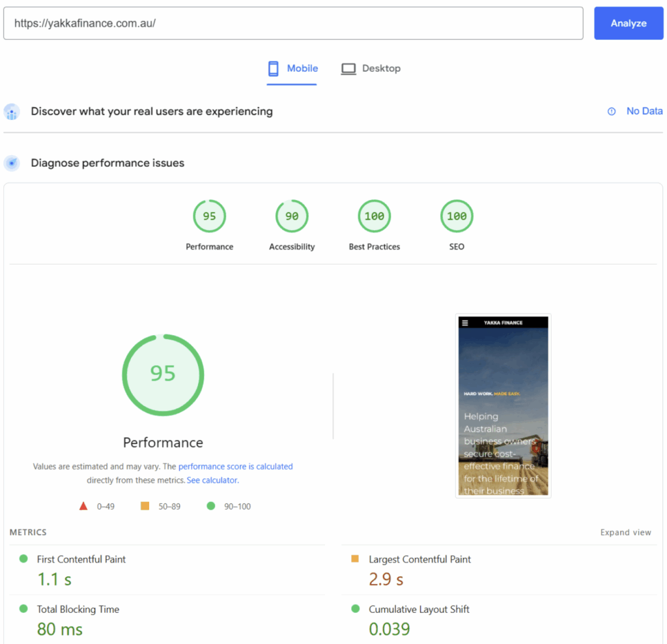Click the Yakka Finance page screenshot thumbnail

503,406
